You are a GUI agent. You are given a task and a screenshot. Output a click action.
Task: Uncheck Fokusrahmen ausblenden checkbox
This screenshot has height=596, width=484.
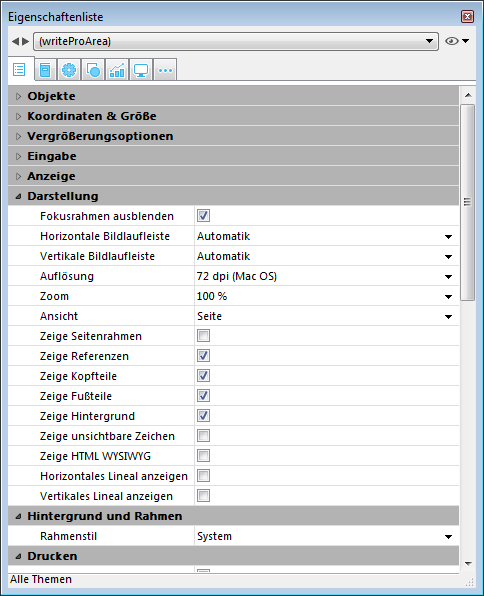pos(203,216)
